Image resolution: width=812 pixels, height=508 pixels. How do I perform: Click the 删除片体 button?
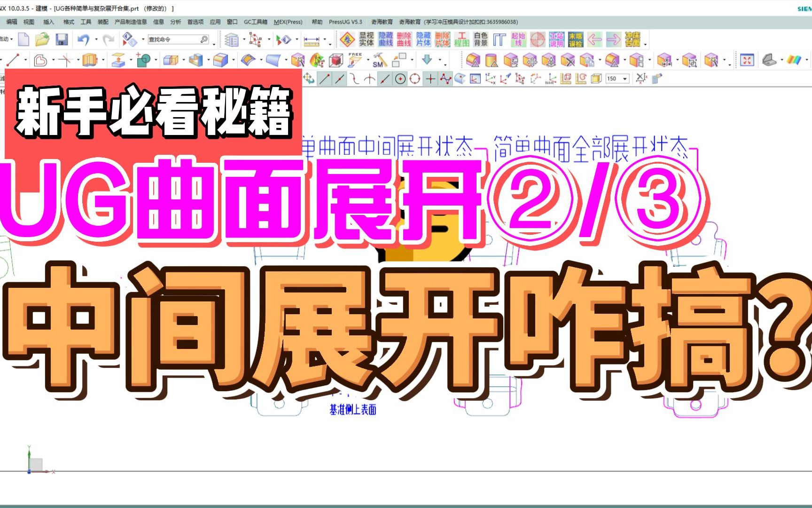point(442,39)
